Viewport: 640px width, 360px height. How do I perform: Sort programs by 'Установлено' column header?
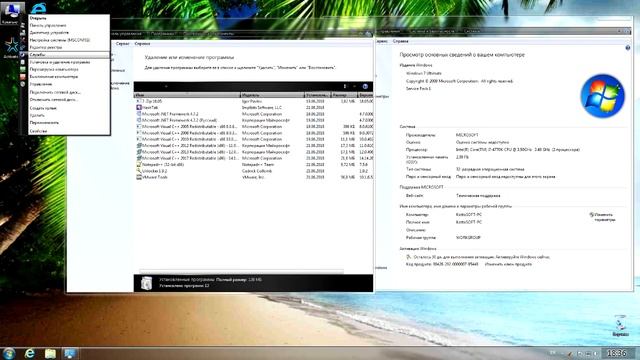pos(317,95)
